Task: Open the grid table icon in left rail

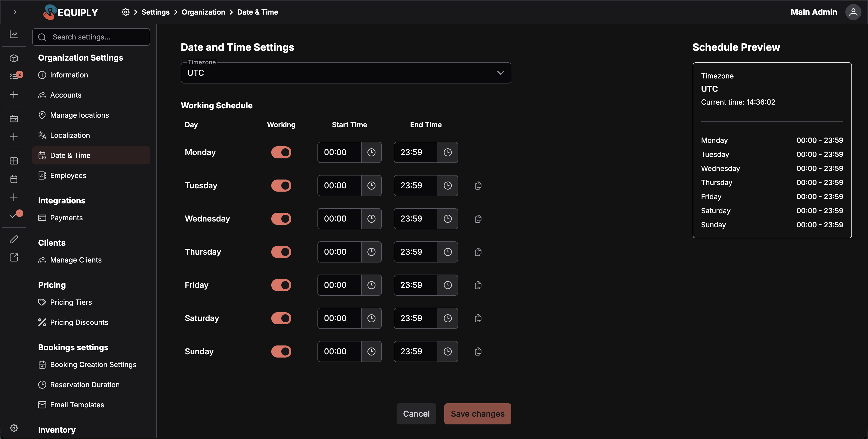Action: (x=14, y=161)
